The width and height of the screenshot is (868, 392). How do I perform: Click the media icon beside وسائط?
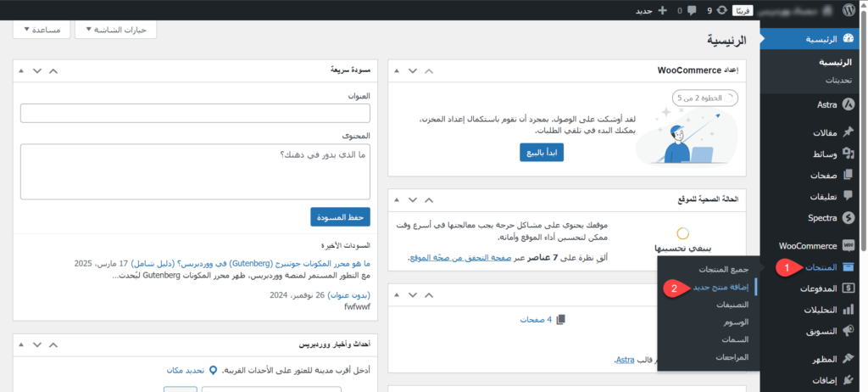(x=848, y=153)
